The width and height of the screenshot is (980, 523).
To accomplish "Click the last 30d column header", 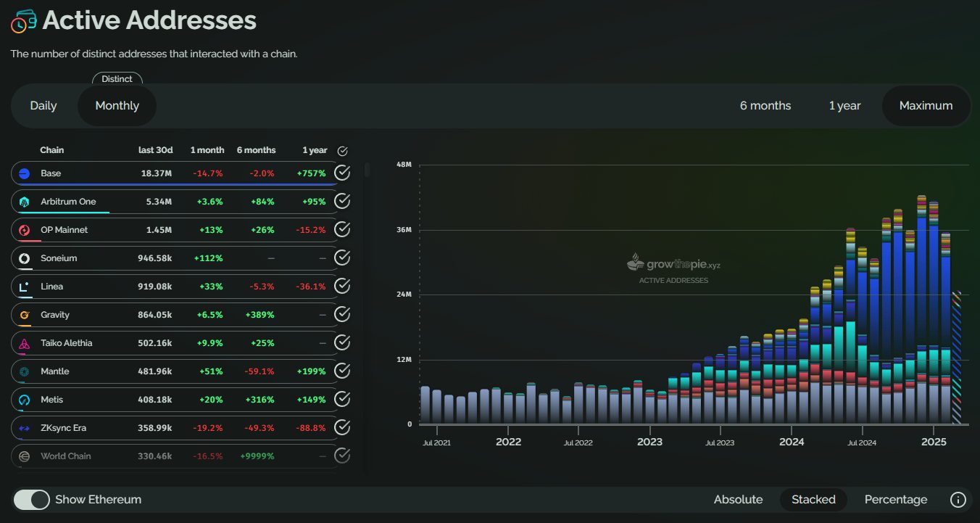I will click(x=155, y=150).
